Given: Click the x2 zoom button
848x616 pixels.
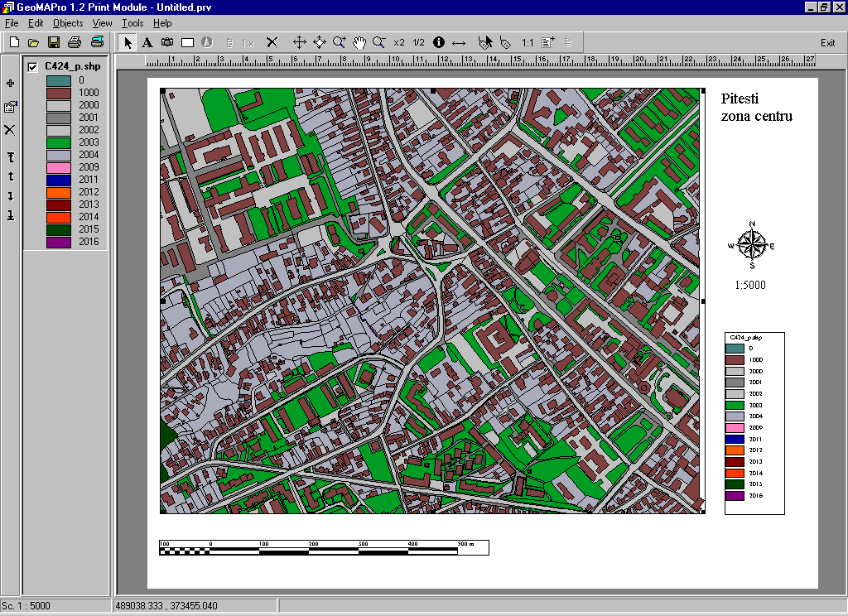Looking at the screenshot, I should (x=399, y=42).
